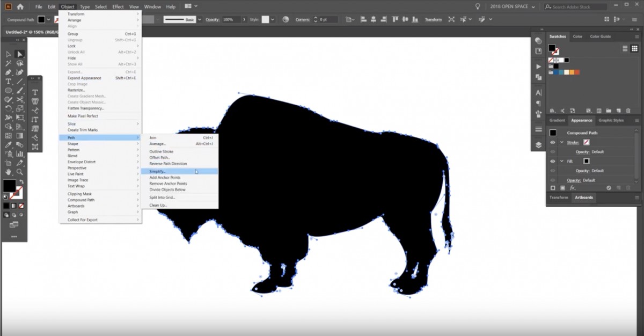The width and height of the screenshot is (644, 336).
Task: Click the Fill color box in Appearance
Action: pos(586,161)
